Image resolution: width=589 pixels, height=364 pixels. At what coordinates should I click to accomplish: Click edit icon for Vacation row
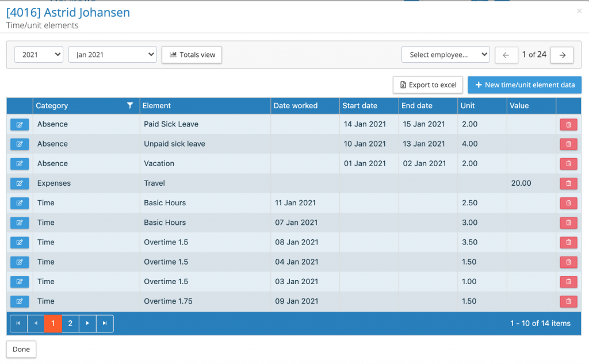(x=20, y=163)
